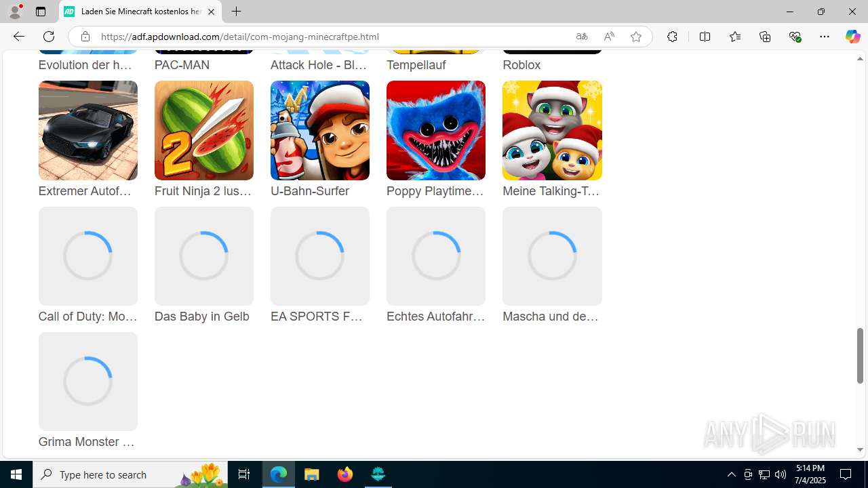Click the Call of Duty title text
This screenshot has height=488, width=868.
88,317
